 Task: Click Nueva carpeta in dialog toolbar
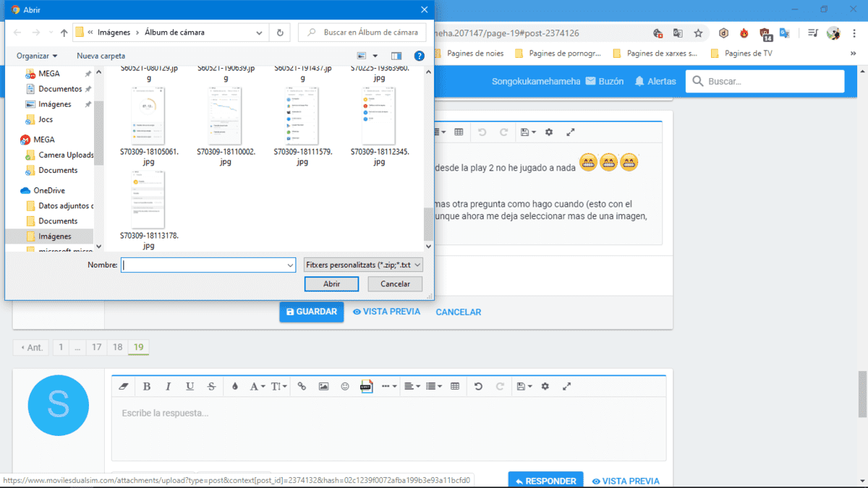tap(101, 56)
